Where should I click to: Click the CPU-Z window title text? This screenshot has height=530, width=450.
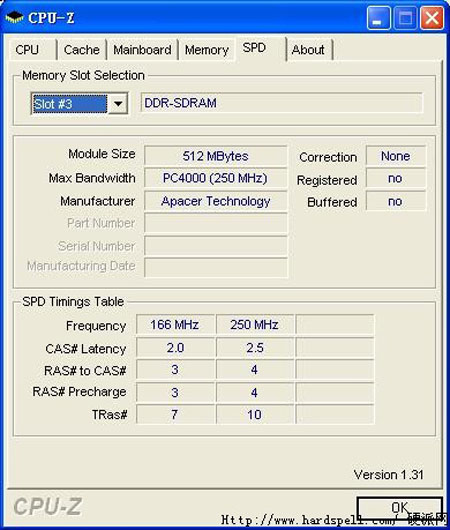(51, 18)
